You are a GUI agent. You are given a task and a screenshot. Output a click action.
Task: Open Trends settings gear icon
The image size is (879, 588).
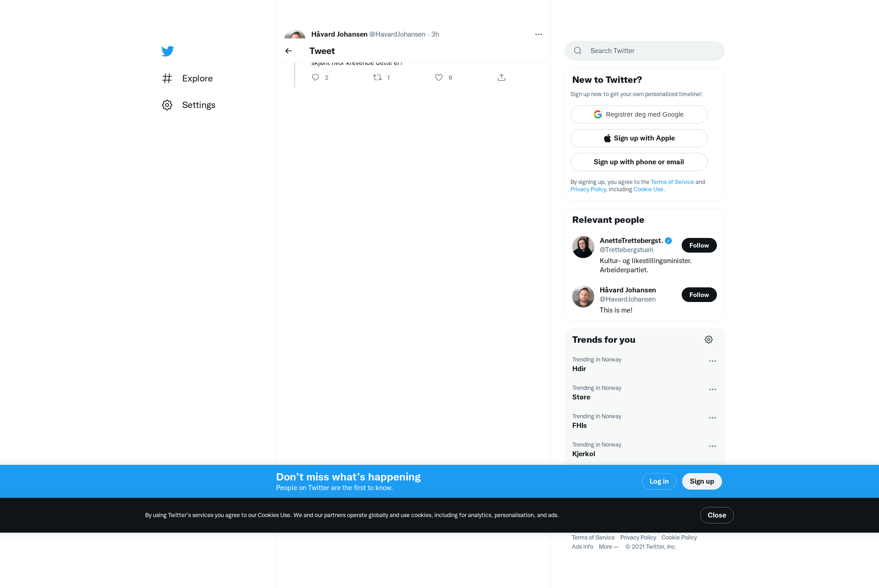click(709, 340)
